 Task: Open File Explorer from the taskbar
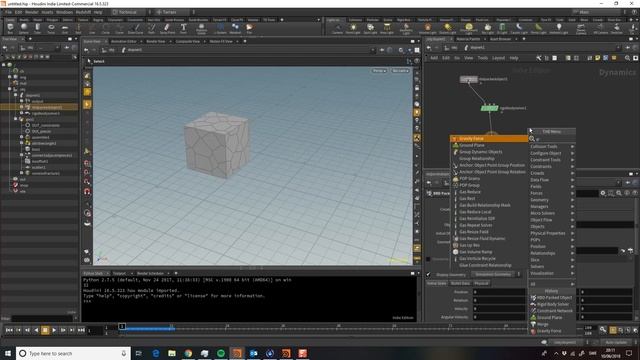tap(172, 353)
